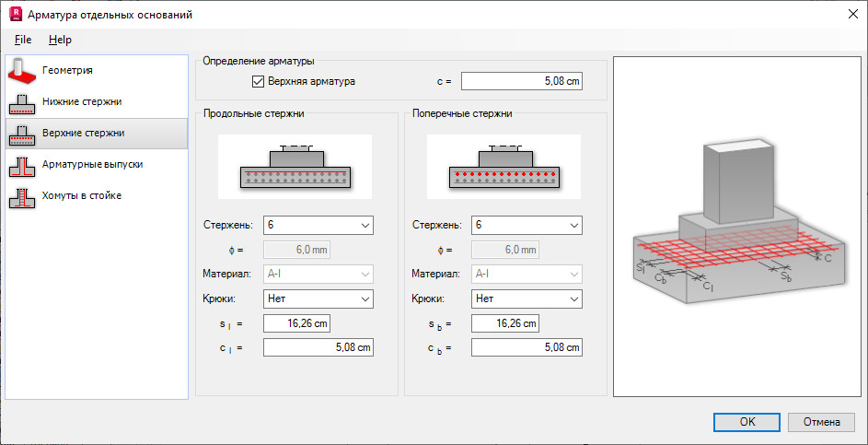Viewport: 868px width, 445px height.
Task: Click the Продольные стержни section diagram
Action: 295,167
